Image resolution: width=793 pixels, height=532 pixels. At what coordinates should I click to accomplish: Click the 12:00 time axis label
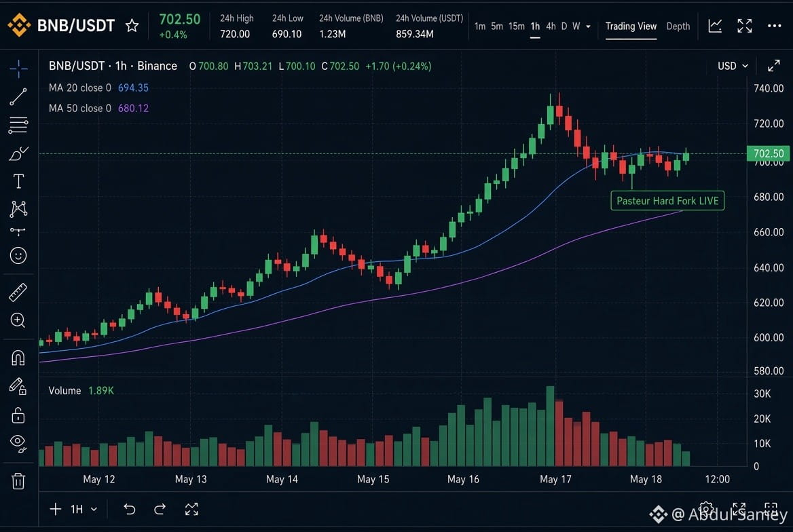(x=717, y=479)
